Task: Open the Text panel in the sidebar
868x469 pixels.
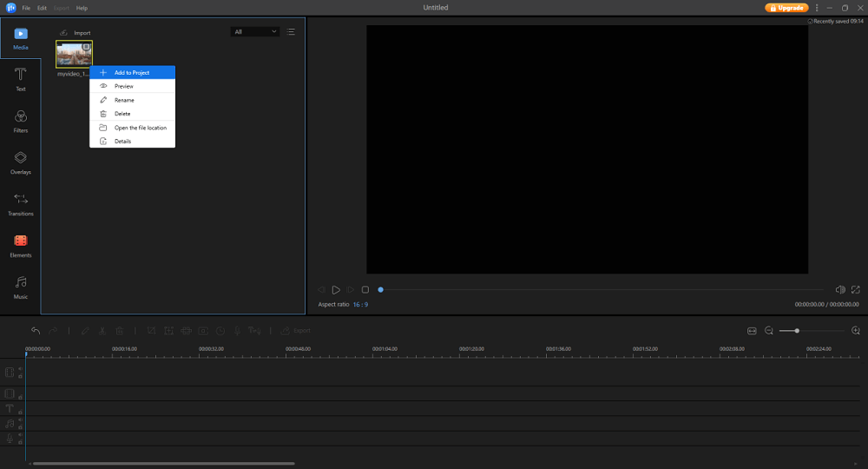Action: [x=20, y=79]
